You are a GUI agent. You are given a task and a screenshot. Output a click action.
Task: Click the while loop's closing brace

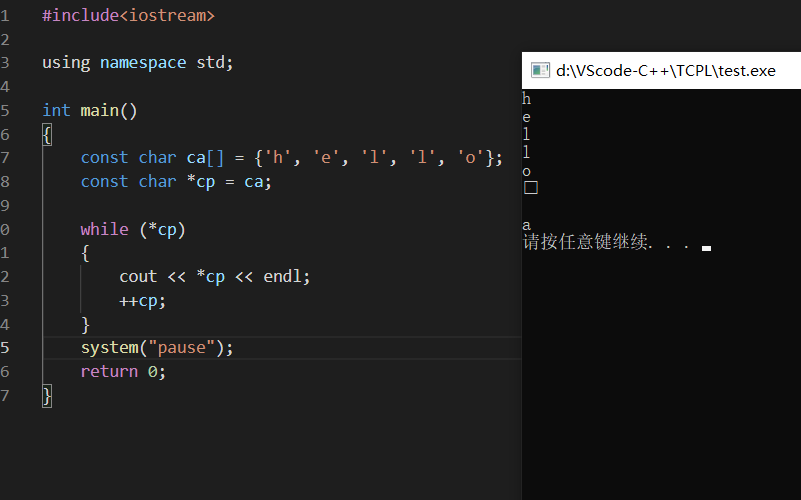tap(85, 324)
